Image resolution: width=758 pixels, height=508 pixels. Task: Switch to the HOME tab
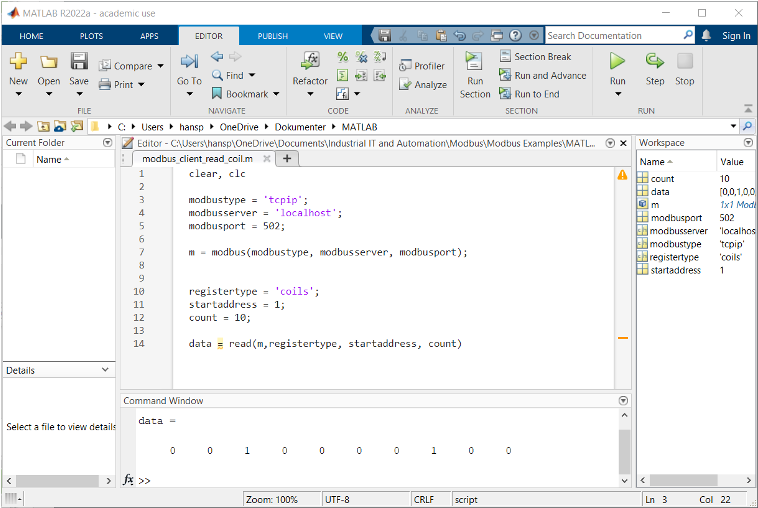point(31,36)
